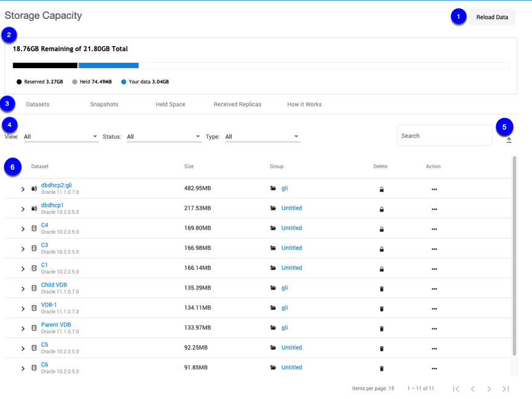This screenshot has height=399, width=532.
Task: Open the Untitled group link for C5
Action: (291, 348)
